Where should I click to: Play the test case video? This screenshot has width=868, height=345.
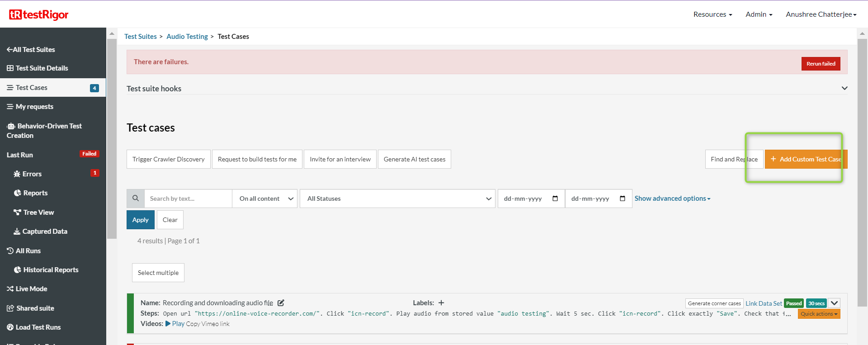[x=175, y=324]
